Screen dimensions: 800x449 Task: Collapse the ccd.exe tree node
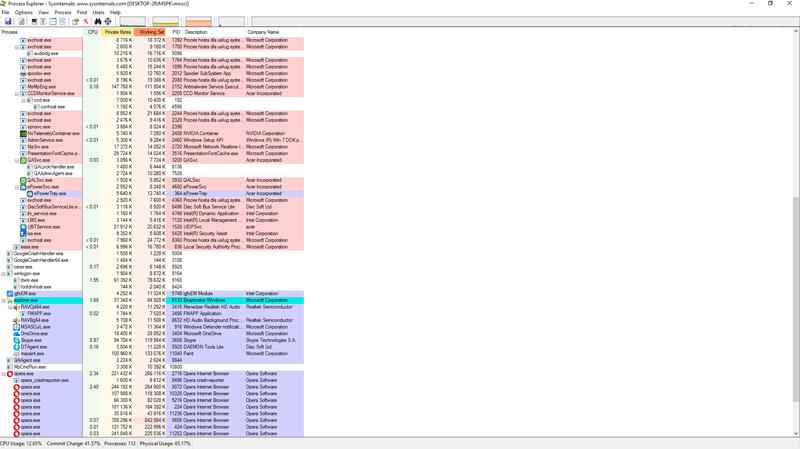pos(23,100)
